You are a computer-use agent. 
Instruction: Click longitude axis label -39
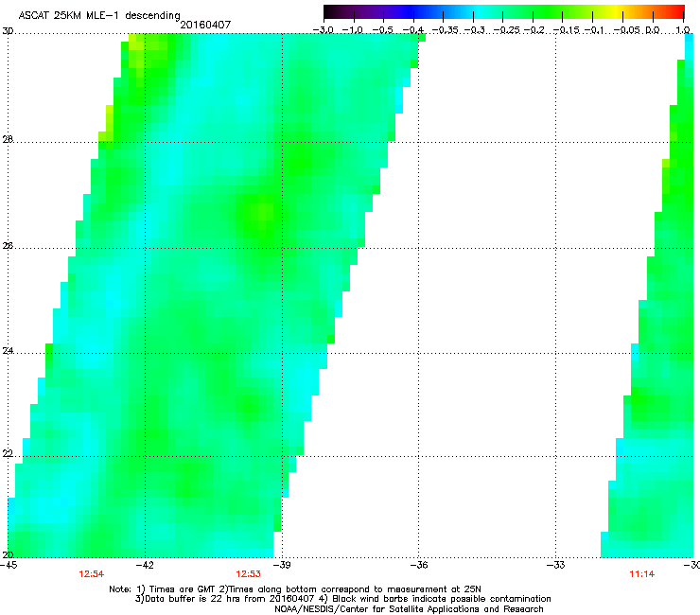pyautogui.click(x=282, y=565)
